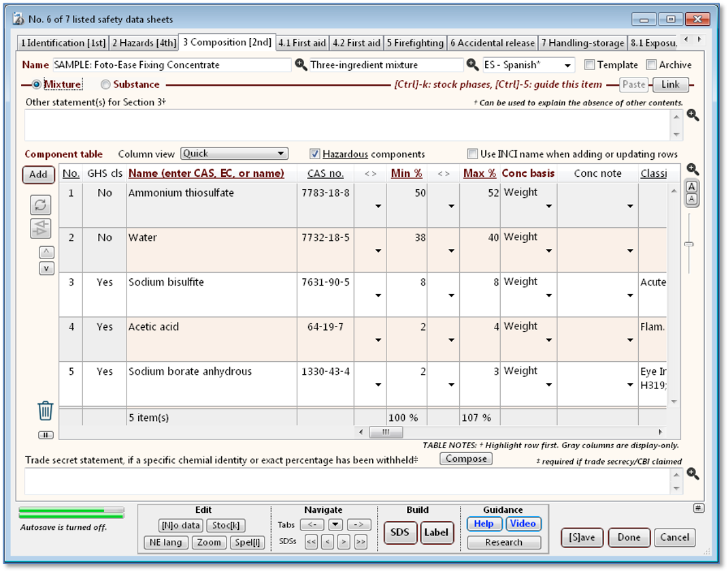Open Conc note dropdown for Acetic acid row
This screenshot has height=572, width=728.
pyautogui.click(x=630, y=340)
